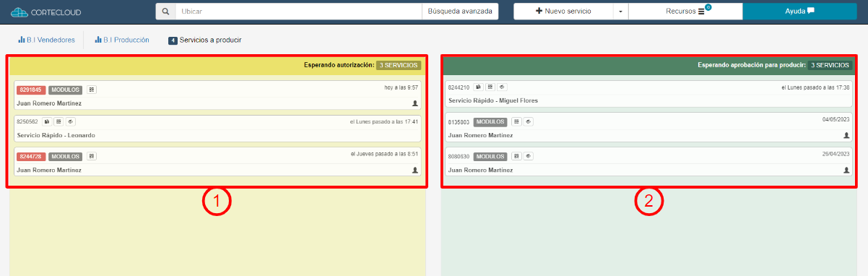Click 3 SERVICIOS badge under Esperando autorización
Viewport: 868px width, 276px height.
click(x=398, y=65)
